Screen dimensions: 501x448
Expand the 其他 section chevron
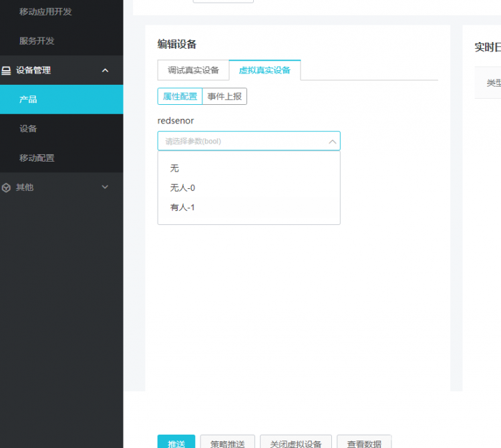pos(105,187)
